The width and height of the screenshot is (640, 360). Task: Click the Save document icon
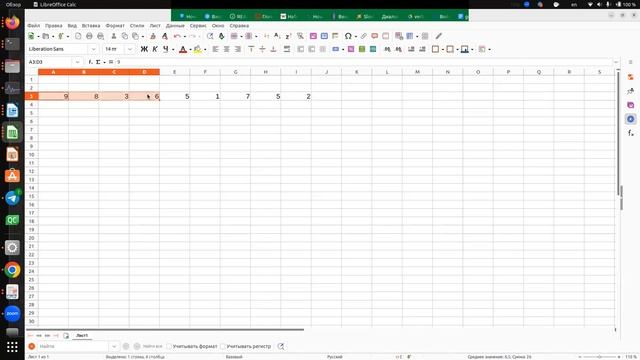[60, 36]
